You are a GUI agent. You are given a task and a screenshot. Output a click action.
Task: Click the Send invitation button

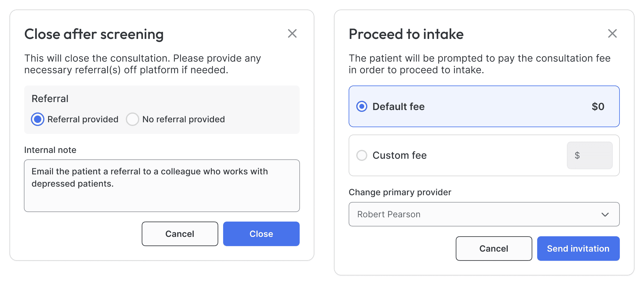578,249
